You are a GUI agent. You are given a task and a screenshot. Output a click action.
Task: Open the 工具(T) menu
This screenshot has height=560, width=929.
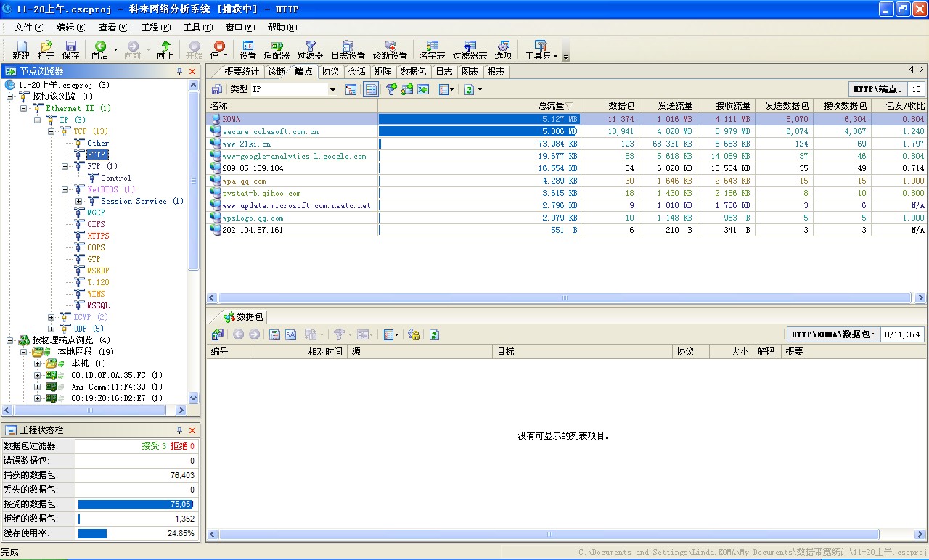pyautogui.click(x=197, y=28)
